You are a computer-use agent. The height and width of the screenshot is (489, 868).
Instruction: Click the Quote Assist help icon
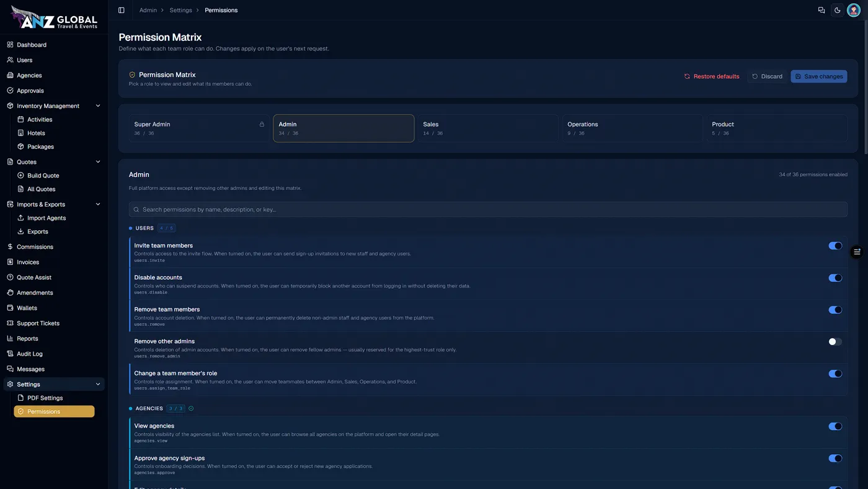point(10,277)
